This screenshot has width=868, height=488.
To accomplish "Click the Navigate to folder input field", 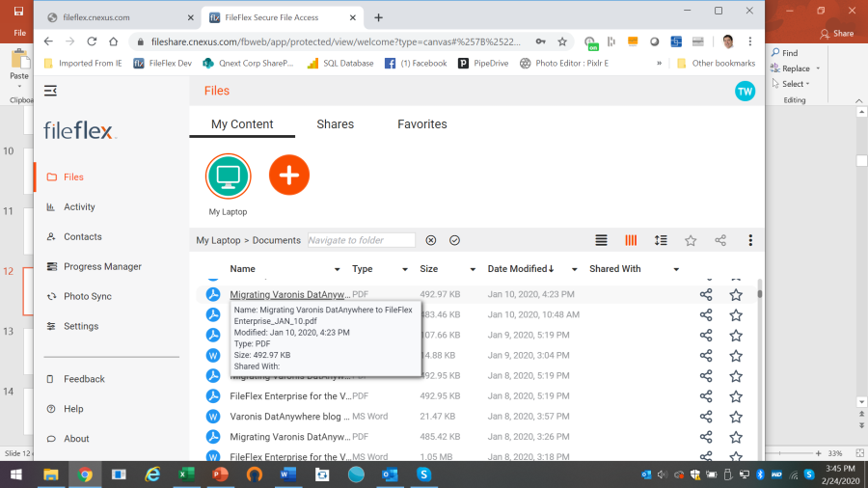I will click(x=361, y=240).
